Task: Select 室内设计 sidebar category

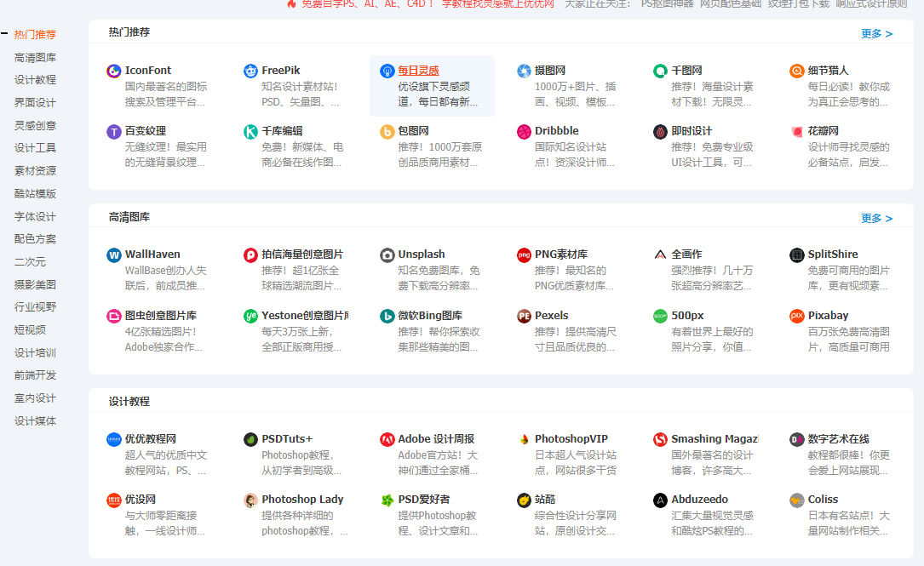Action: (35, 398)
